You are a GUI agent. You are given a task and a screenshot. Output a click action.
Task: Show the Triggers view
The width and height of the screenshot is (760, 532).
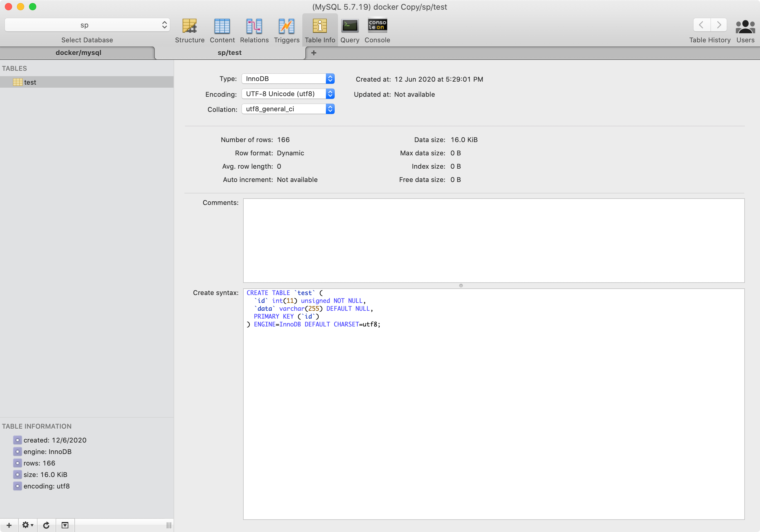pyautogui.click(x=287, y=31)
